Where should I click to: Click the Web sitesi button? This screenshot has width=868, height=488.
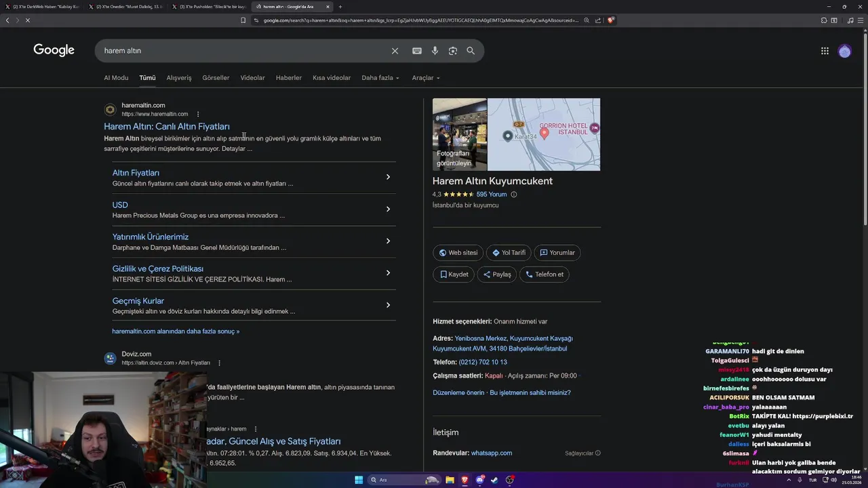pyautogui.click(x=458, y=253)
